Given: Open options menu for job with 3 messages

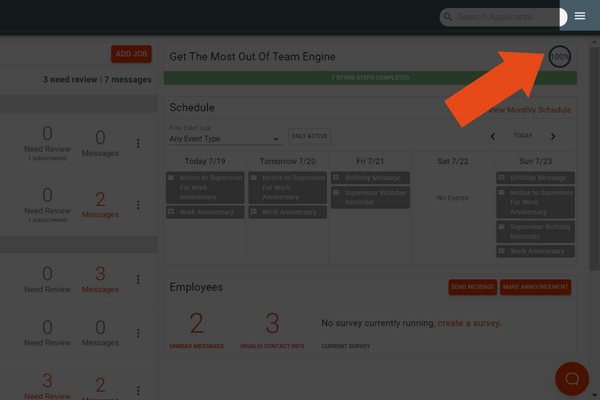Looking at the screenshot, I should click(x=138, y=279).
